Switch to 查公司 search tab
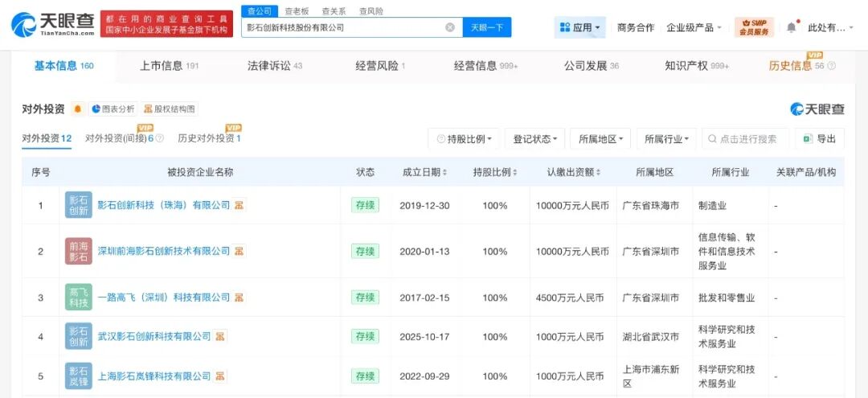This screenshot has width=868, height=398. click(x=259, y=11)
